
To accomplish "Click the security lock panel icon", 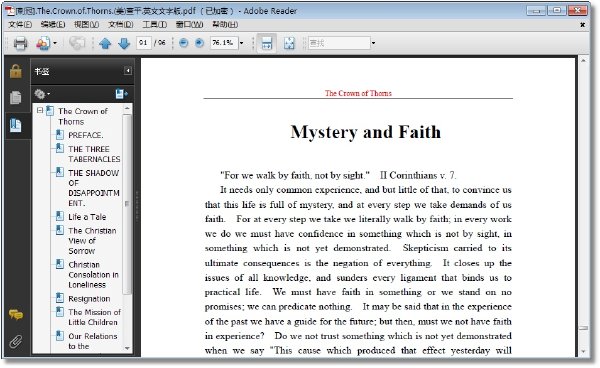I will [16, 71].
